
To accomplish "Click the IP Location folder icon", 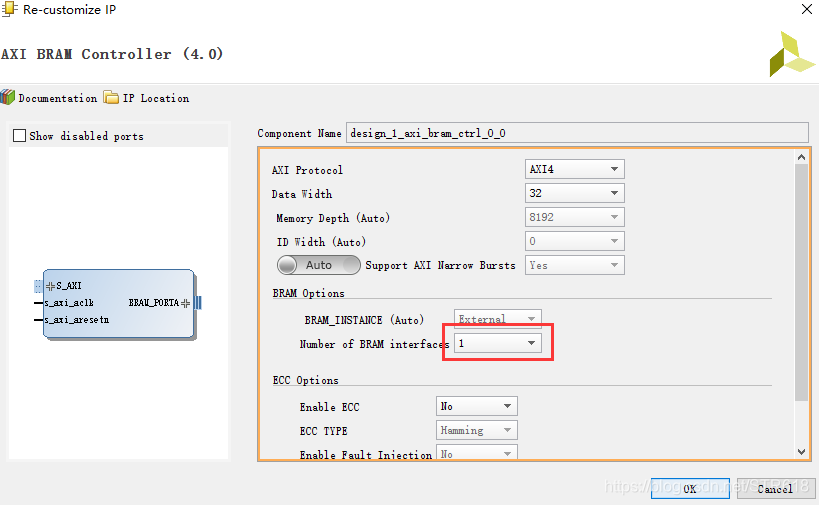I will [111, 98].
